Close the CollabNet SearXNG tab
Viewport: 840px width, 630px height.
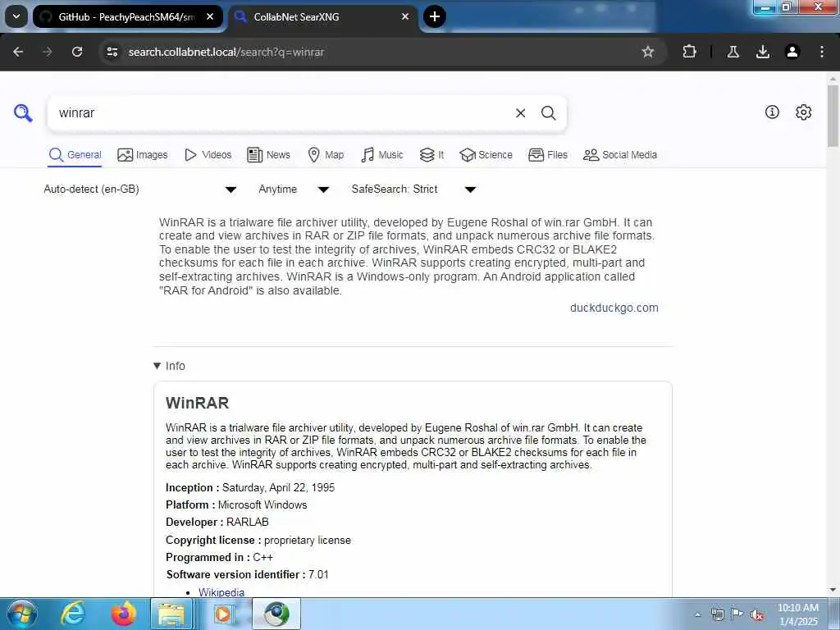(405, 16)
